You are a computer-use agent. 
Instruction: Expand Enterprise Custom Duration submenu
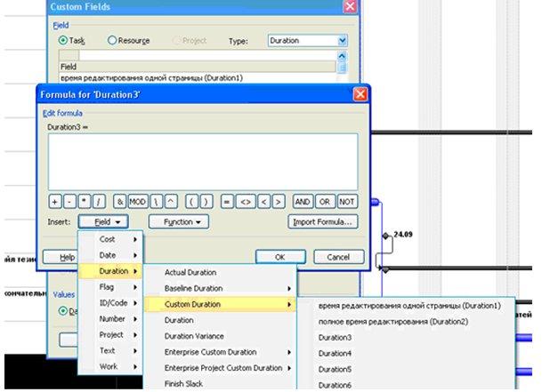point(220,352)
